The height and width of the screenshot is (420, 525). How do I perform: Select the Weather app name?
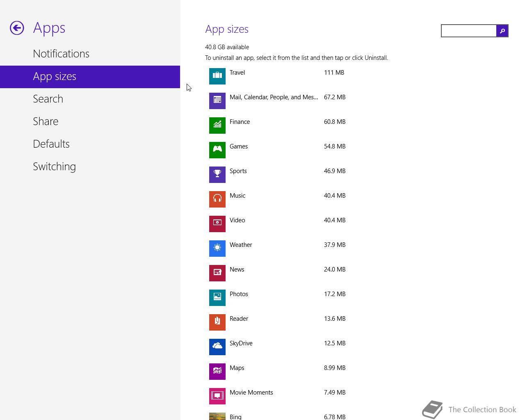tap(241, 245)
